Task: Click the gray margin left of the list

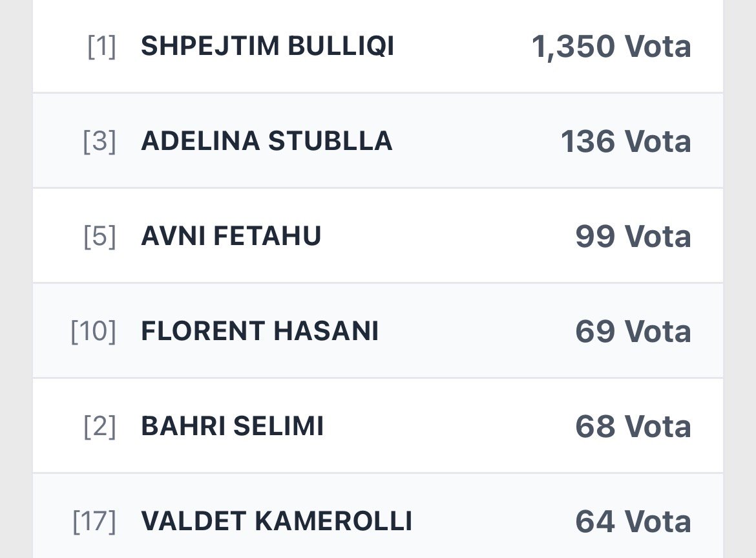Action: (x=16, y=278)
